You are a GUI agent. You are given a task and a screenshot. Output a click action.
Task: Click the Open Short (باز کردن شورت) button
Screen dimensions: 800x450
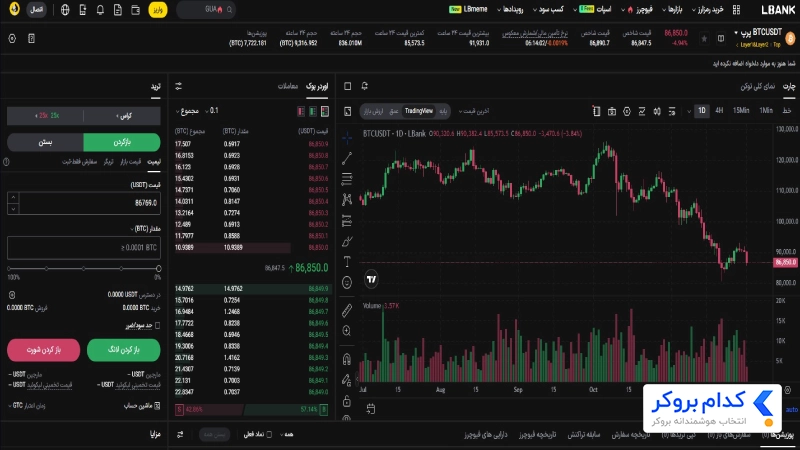click(x=43, y=349)
